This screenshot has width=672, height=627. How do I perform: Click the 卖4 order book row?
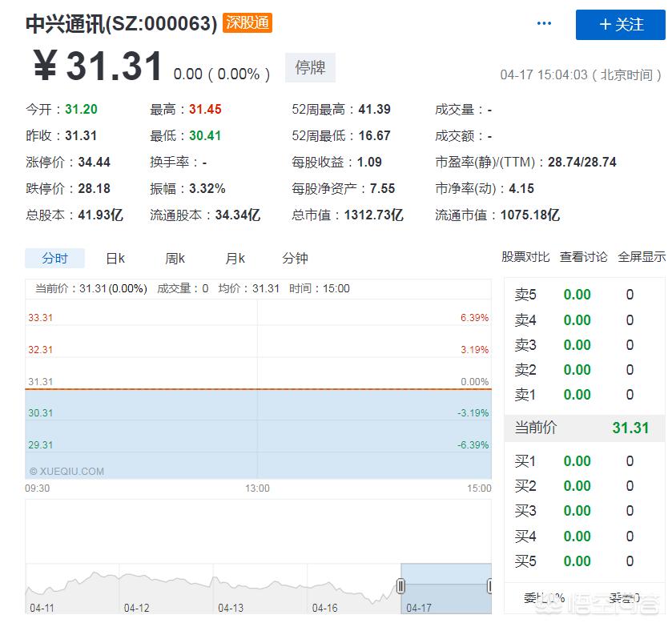point(585,320)
